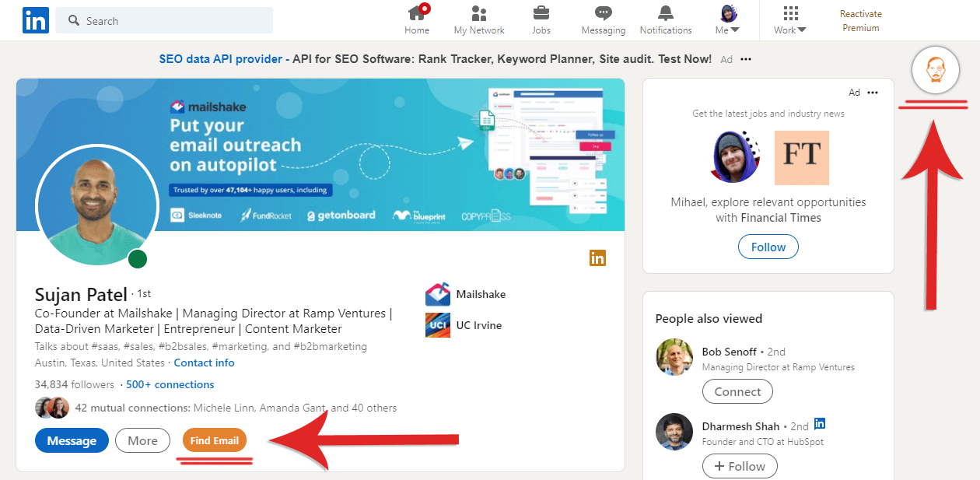Viewport: 980px width, 480px height.
Task: Click '34,834 followers' text
Action: coord(75,384)
